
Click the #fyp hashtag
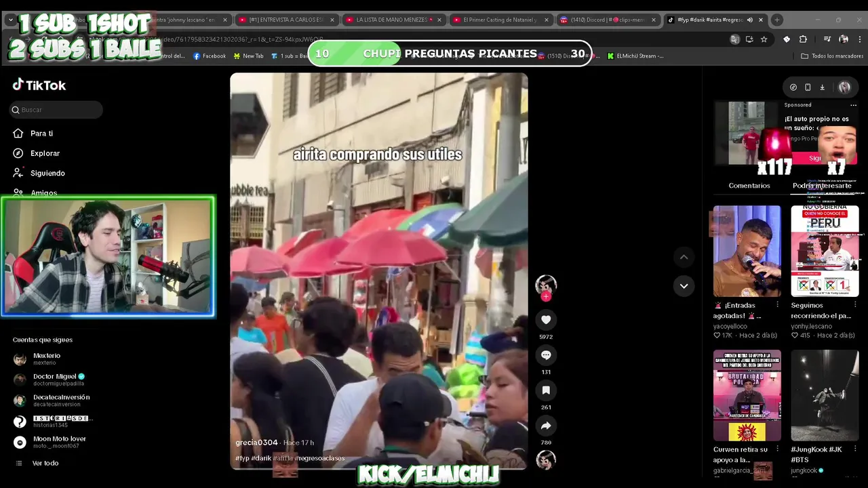click(241, 458)
